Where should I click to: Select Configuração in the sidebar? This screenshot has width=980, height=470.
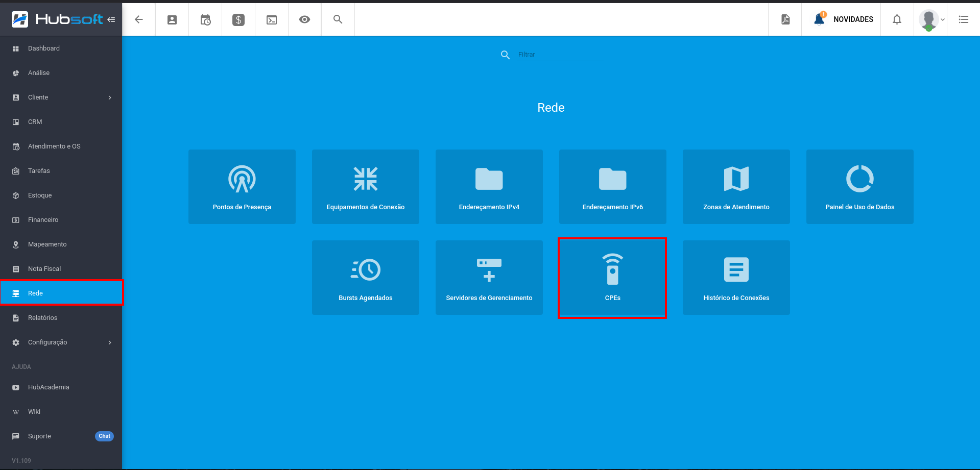pyautogui.click(x=61, y=342)
